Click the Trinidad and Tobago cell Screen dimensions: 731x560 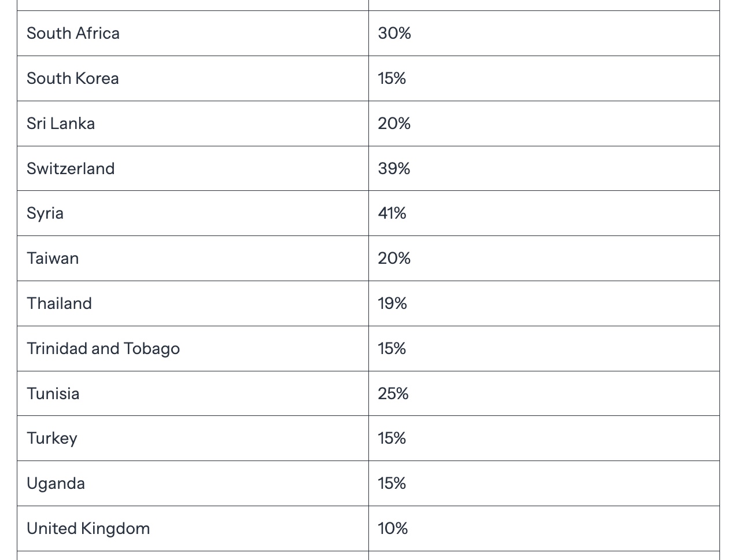click(x=193, y=349)
